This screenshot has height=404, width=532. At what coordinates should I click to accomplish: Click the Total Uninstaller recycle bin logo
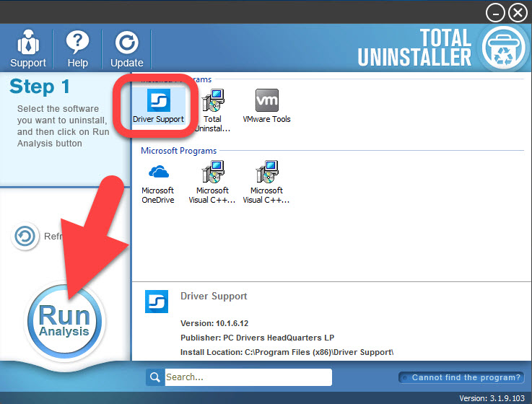click(x=504, y=48)
